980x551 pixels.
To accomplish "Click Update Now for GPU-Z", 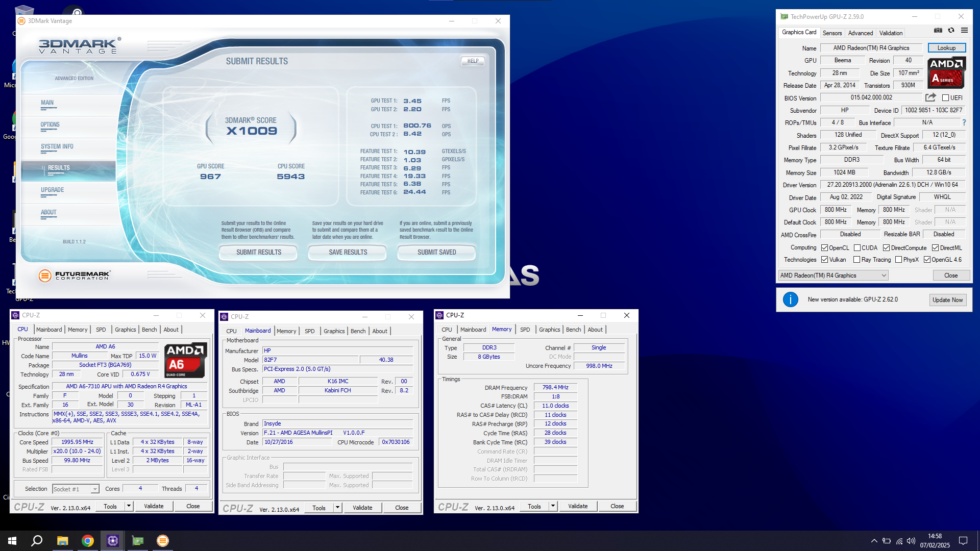I will (947, 300).
